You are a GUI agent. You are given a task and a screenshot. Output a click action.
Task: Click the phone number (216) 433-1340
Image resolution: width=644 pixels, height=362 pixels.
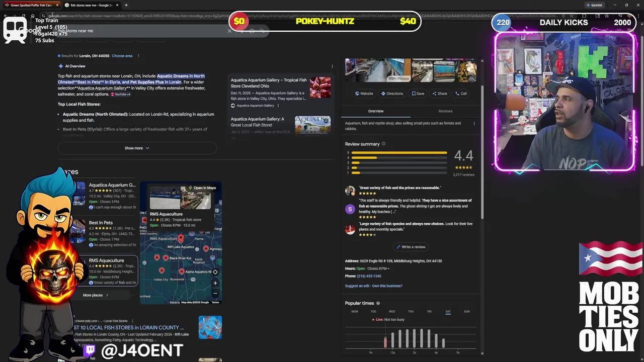click(369, 276)
